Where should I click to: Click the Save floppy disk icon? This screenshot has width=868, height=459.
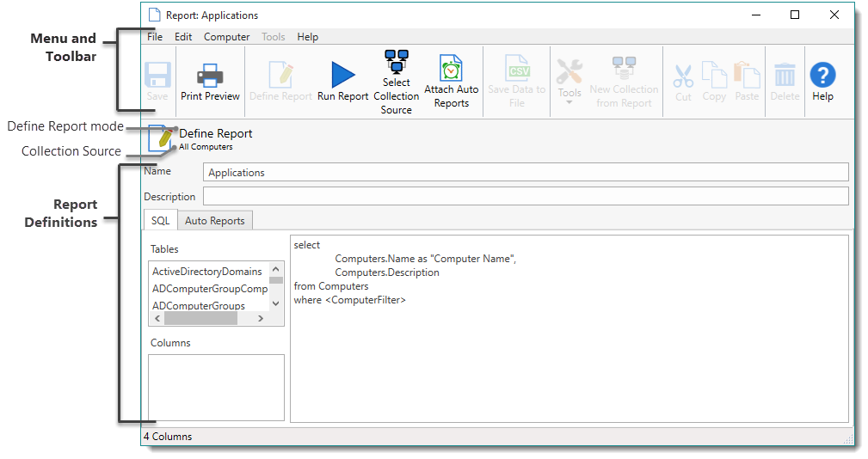pos(157,75)
